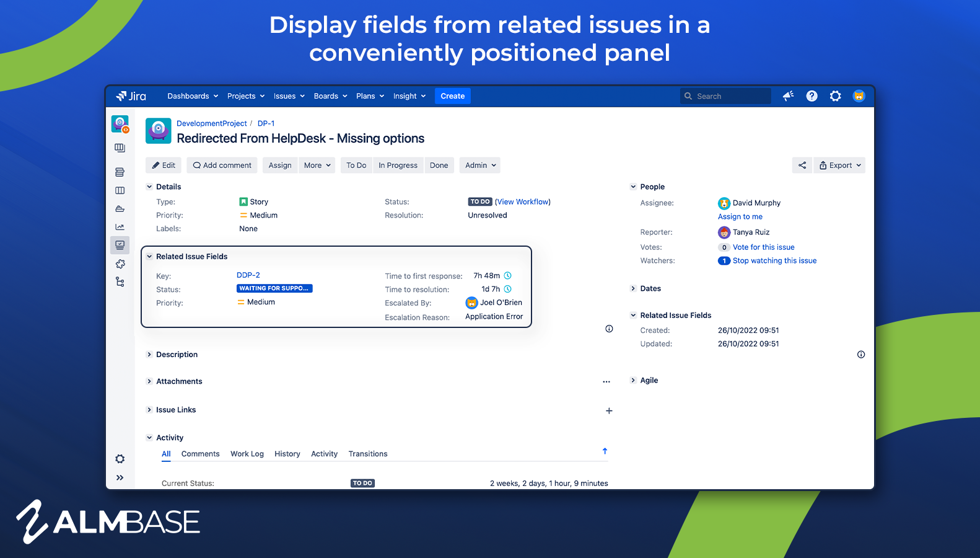Open related issue key DDP-2
Screen dimensions: 980x558
[x=248, y=275]
